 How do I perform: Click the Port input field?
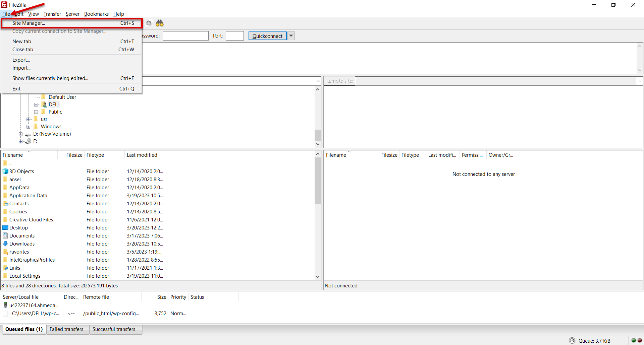(x=234, y=36)
